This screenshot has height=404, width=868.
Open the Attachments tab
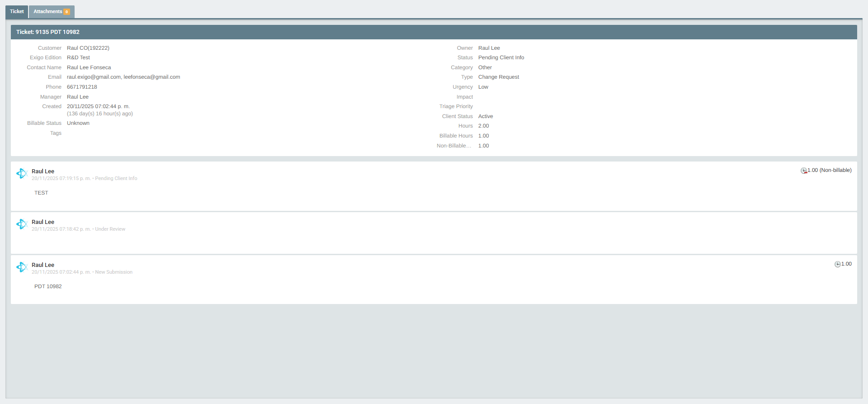pos(47,12)
